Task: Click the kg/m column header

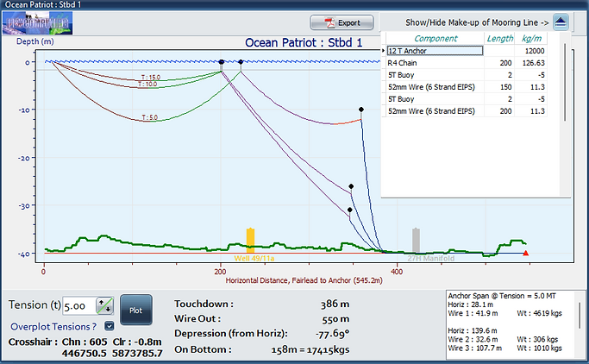Action: pos(530,38)
